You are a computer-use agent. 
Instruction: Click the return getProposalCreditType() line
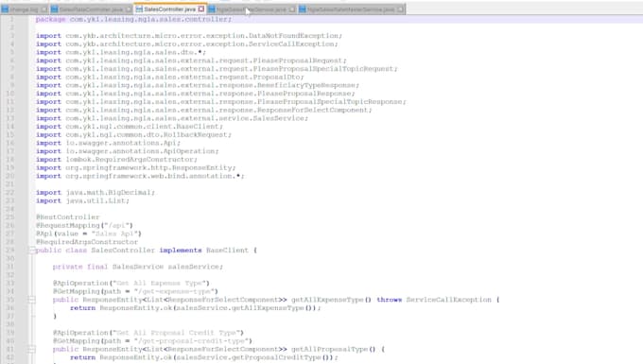coord(204,357)
